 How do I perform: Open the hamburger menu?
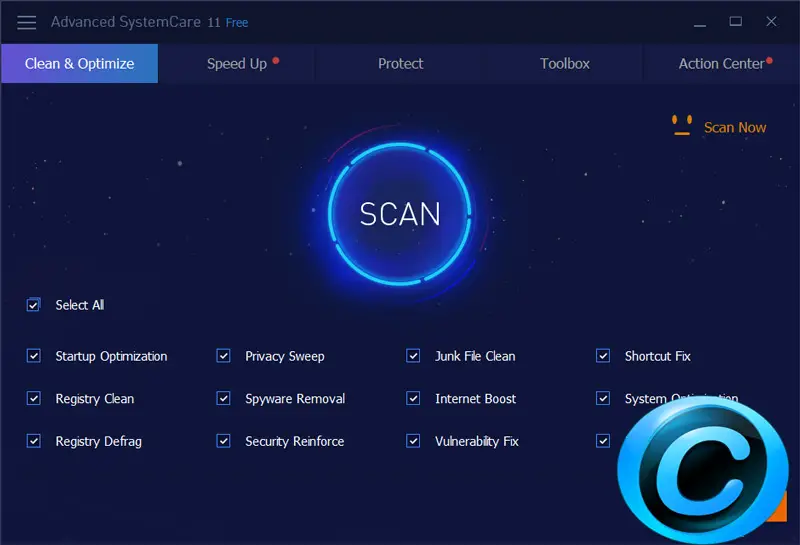pos(27,22)
